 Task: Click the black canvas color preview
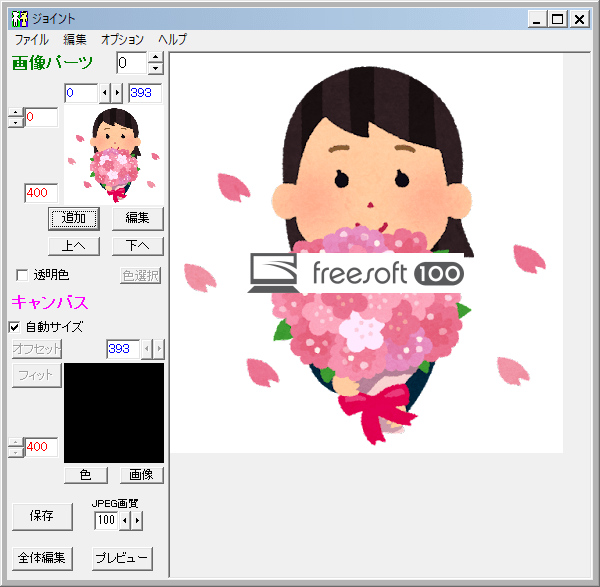114,413
